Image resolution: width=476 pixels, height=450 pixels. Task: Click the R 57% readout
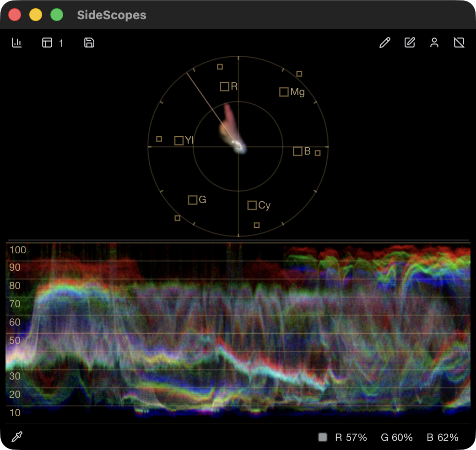[x=351, y=437]
